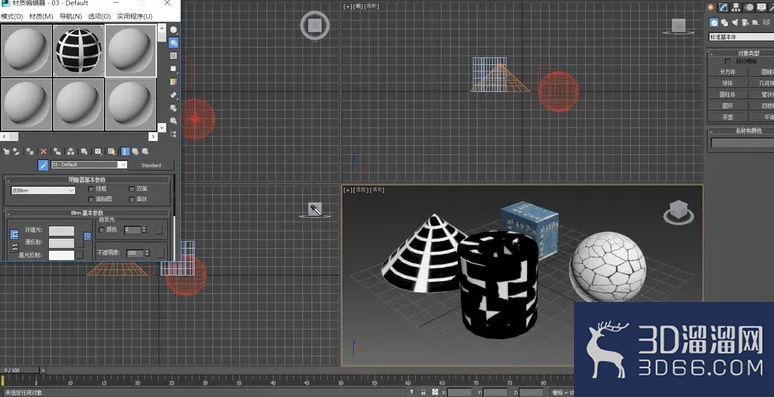774x397 pixels.
Task: Open Material/Map Navigator icon
Action: pyautogui.click(x=174, y=134)
